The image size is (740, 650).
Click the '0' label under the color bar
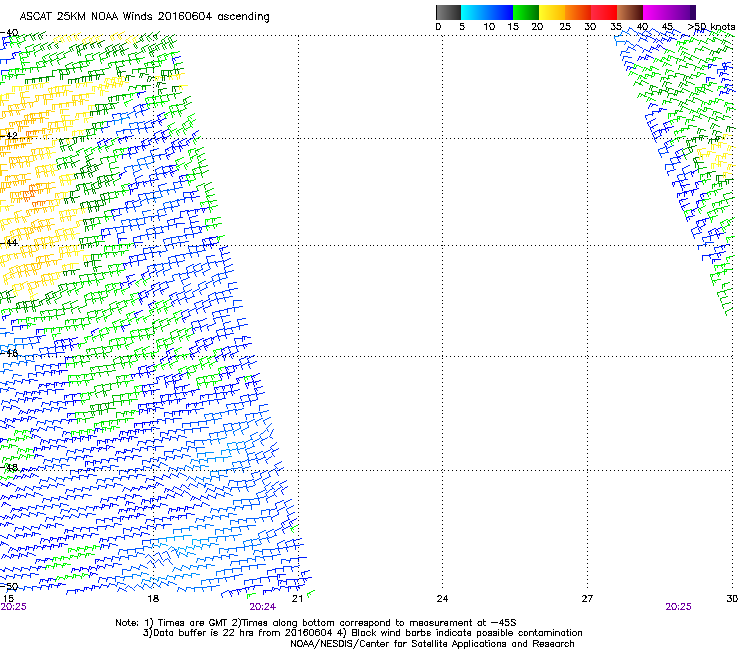pos(438,26)
